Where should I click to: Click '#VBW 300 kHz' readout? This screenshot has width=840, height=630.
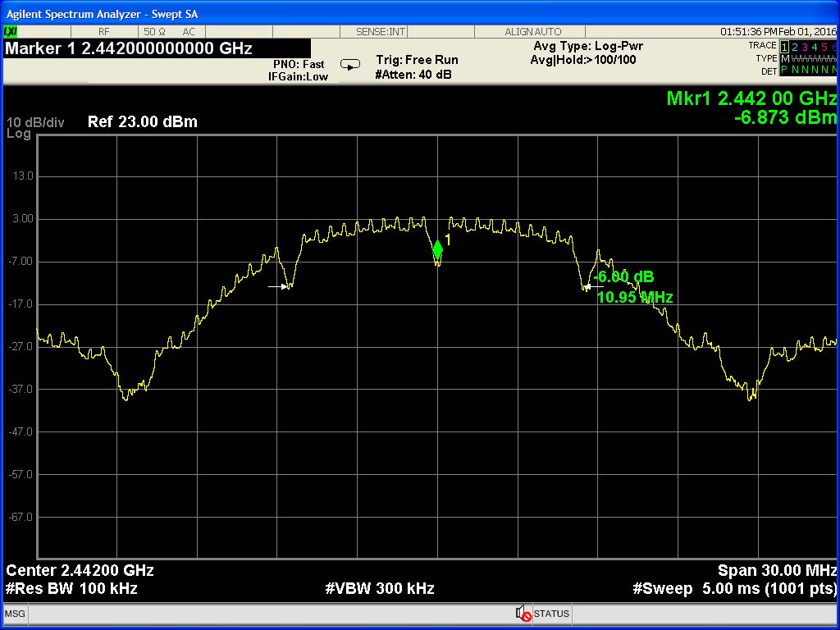click(x=380, y=588)
